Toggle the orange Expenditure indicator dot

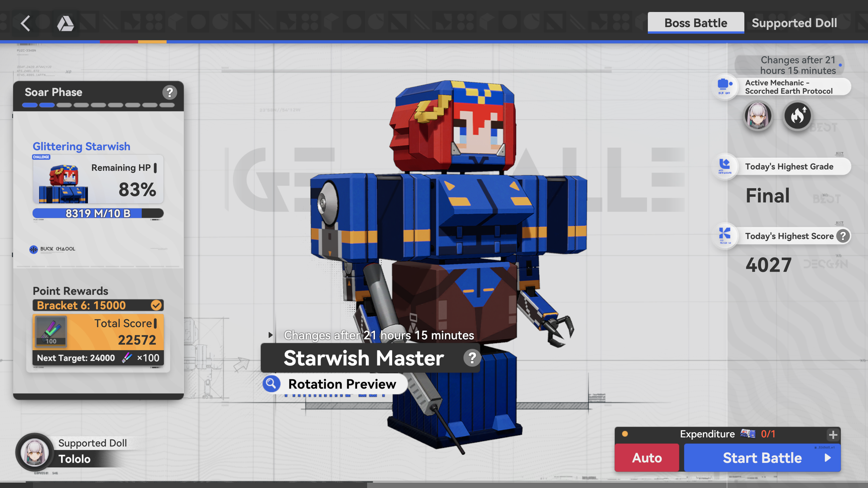(625, 434)
